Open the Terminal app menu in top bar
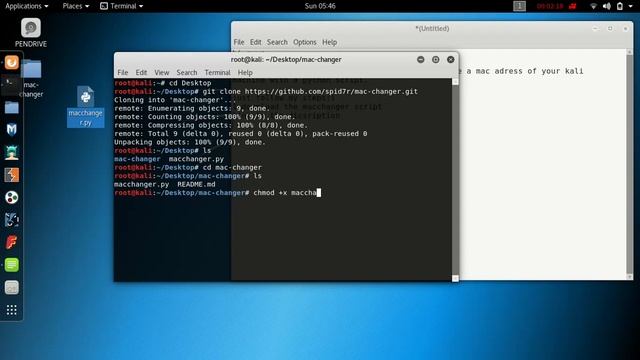 coord(122,6)
